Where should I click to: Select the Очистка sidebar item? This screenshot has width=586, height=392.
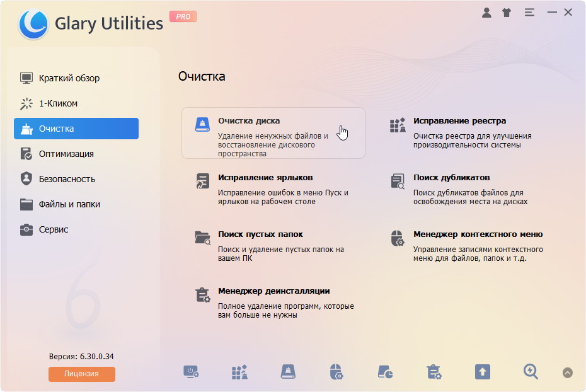pyautogui.click(x=76, y=129)
